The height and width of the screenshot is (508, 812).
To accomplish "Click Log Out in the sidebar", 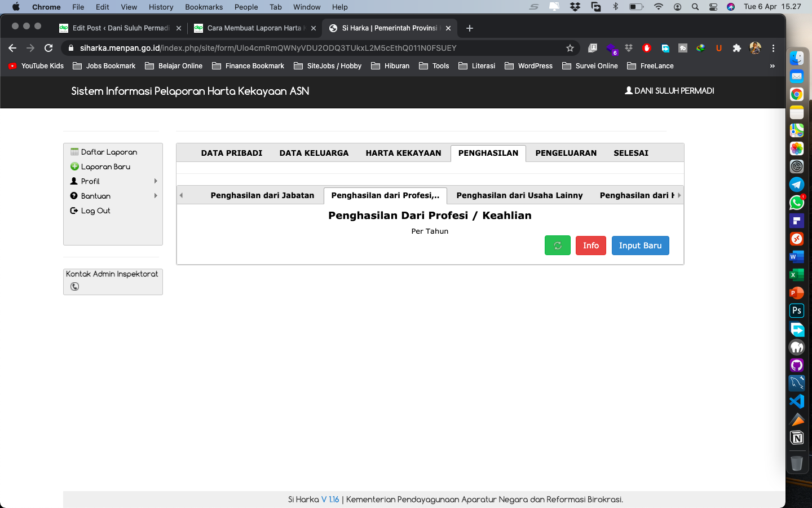I will pos(95,211).
